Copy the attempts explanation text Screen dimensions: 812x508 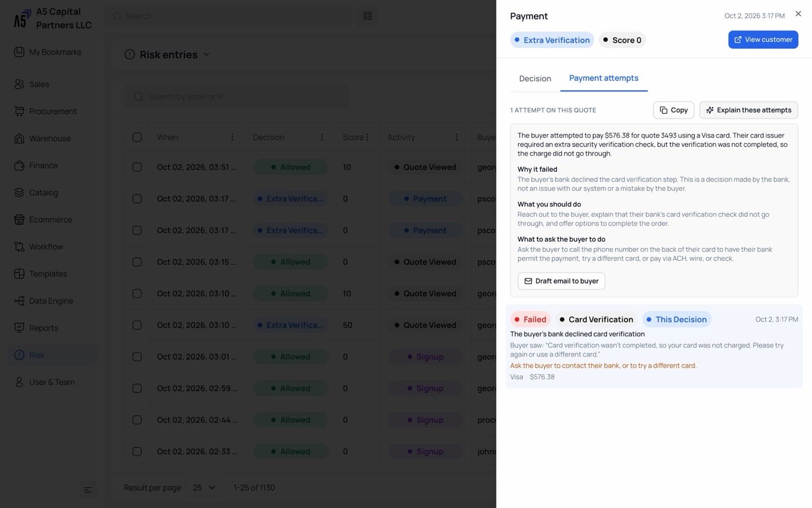[673, 110]
